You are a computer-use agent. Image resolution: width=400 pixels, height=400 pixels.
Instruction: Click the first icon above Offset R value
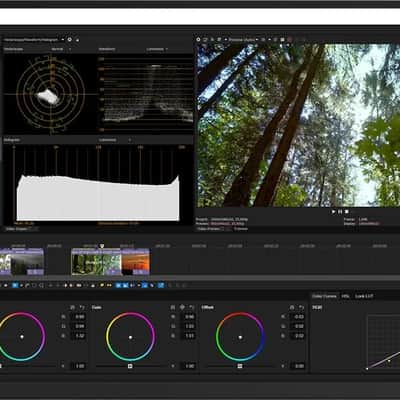pos(292,307)
